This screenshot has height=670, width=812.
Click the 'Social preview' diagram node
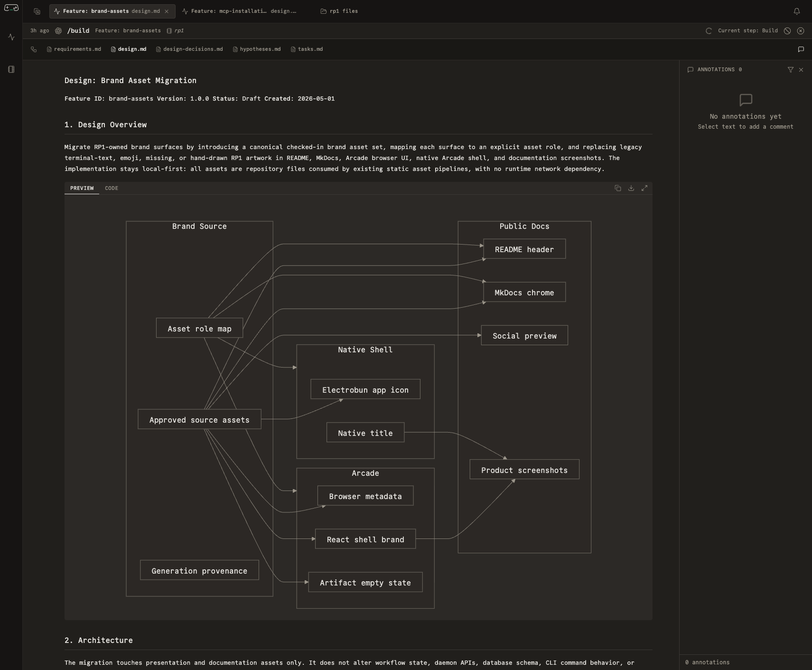pyautogui.click(x=524, y=336)
